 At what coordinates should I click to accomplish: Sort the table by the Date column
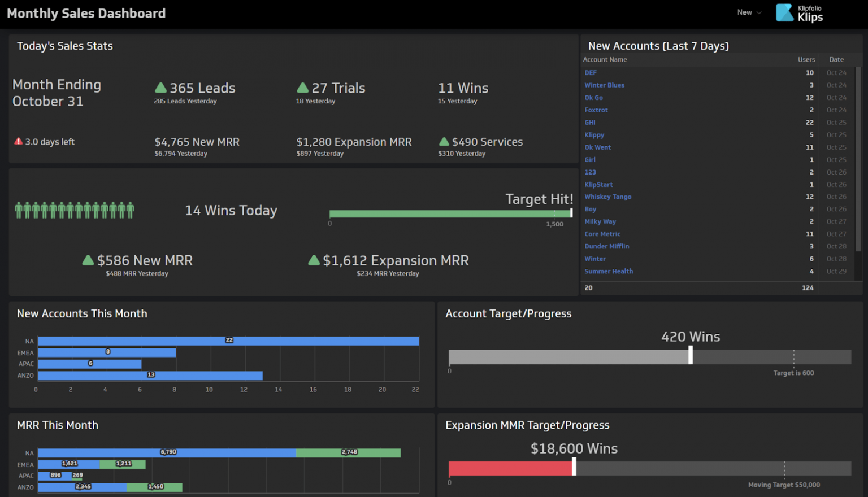836,59
